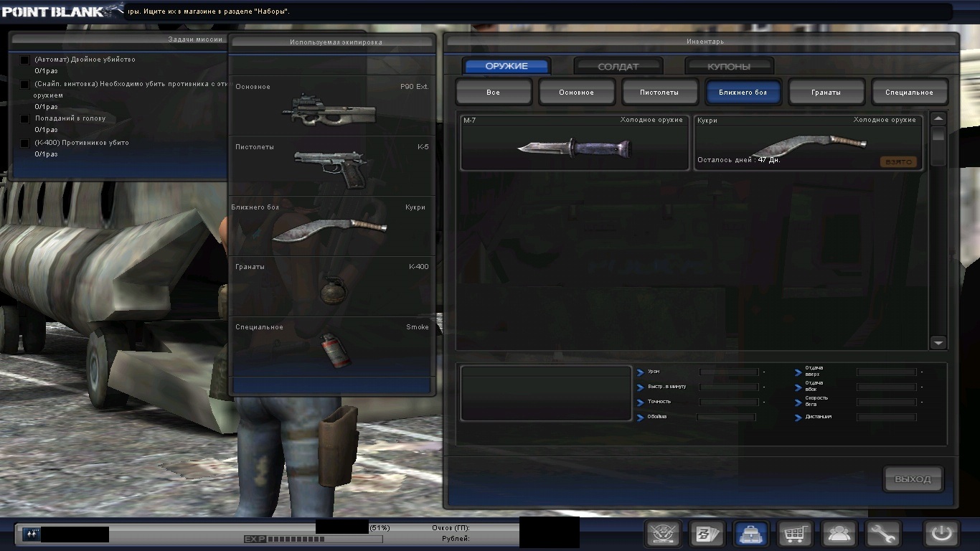This screenshot has height=551, width=980.
Task: Click the rank insignia beside EXP bar
Action: point(32,534)
